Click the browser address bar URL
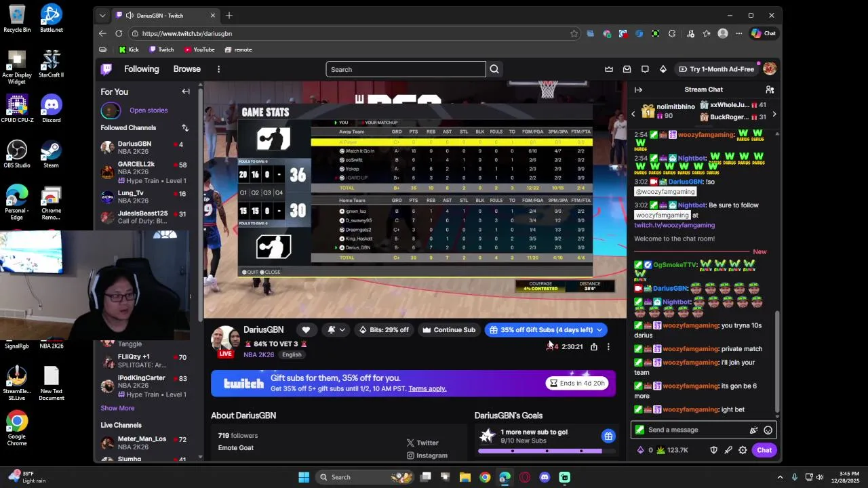868x488 pixels. point(187,33)
